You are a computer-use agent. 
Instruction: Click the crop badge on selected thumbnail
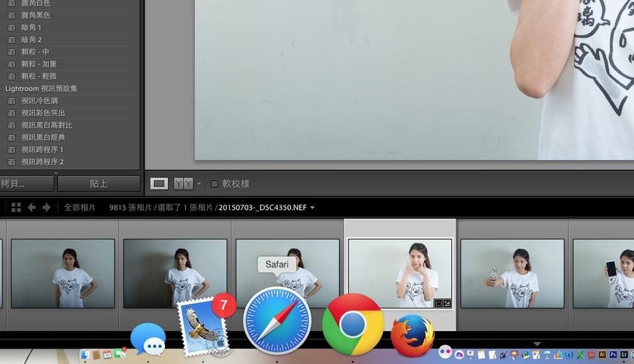coord(438,303)
